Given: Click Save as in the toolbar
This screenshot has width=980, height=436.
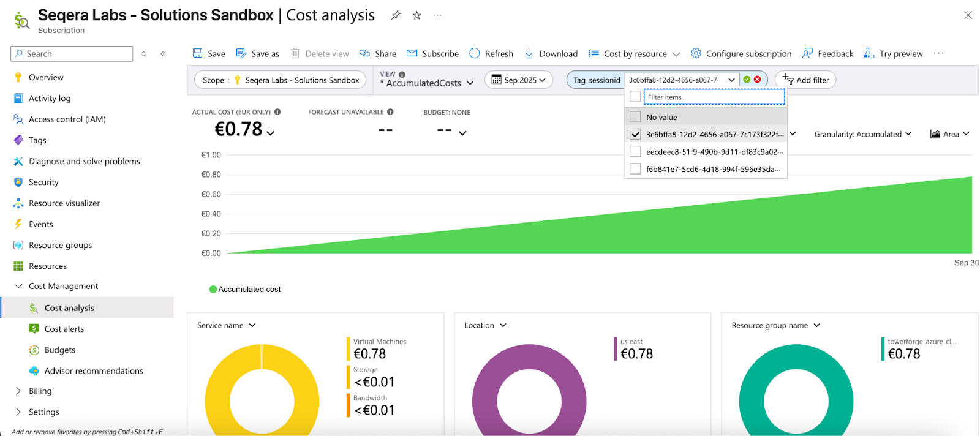Looking at the screenshot, I should (x=258, y=53).
